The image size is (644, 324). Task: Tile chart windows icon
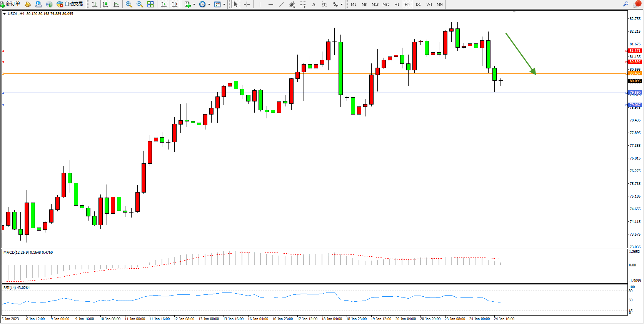pyautogui.click(x=150, y=4)
